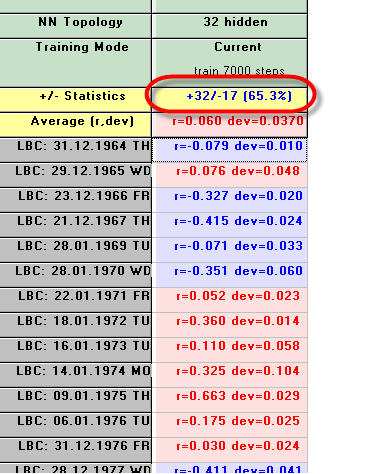Select the +/- Statistics row label
The image size is (371, 474).
pyautogui.click(x=75, y=100)
